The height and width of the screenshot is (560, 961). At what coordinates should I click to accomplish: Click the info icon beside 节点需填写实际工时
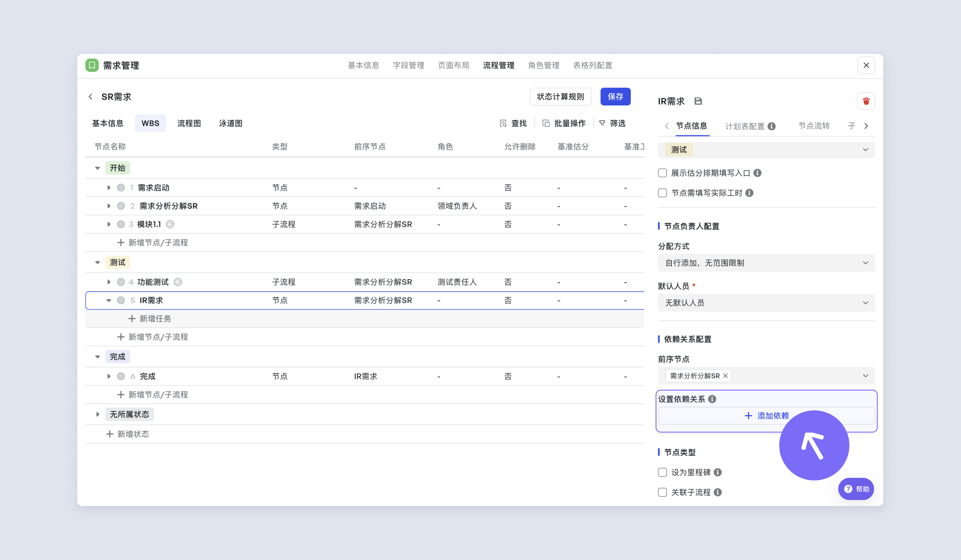click(x=749, y=193)
